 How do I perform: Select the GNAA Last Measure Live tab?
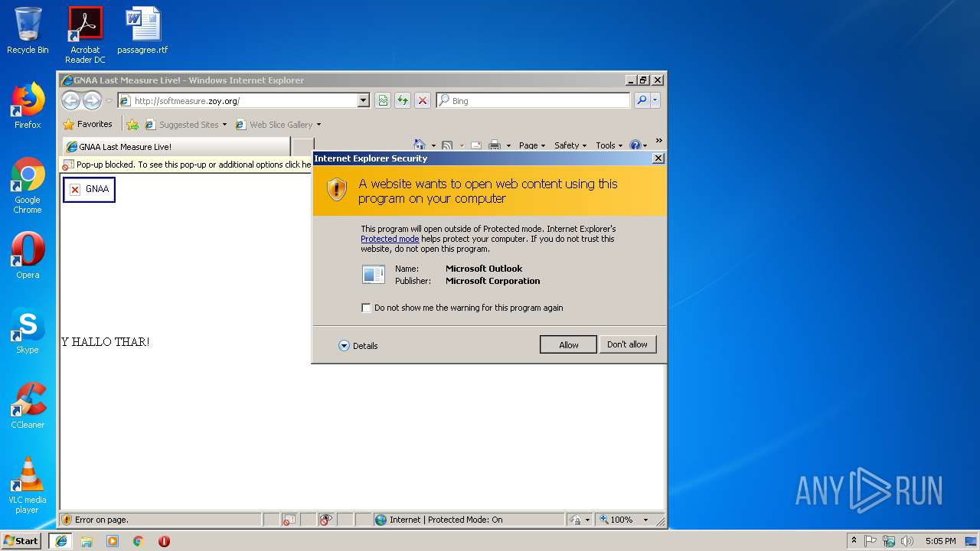pyautogui.click(x=176, y=146)
